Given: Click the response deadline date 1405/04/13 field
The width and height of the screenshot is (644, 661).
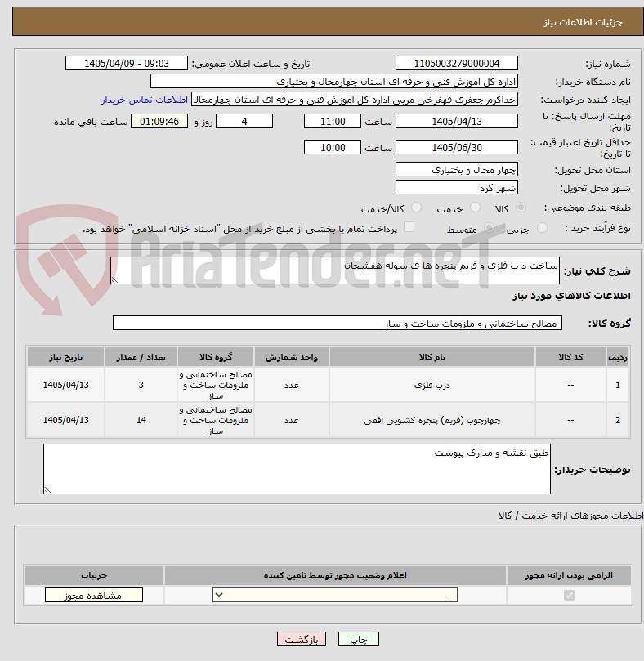Looking at the screenshot, I should [x=456, y=122].
